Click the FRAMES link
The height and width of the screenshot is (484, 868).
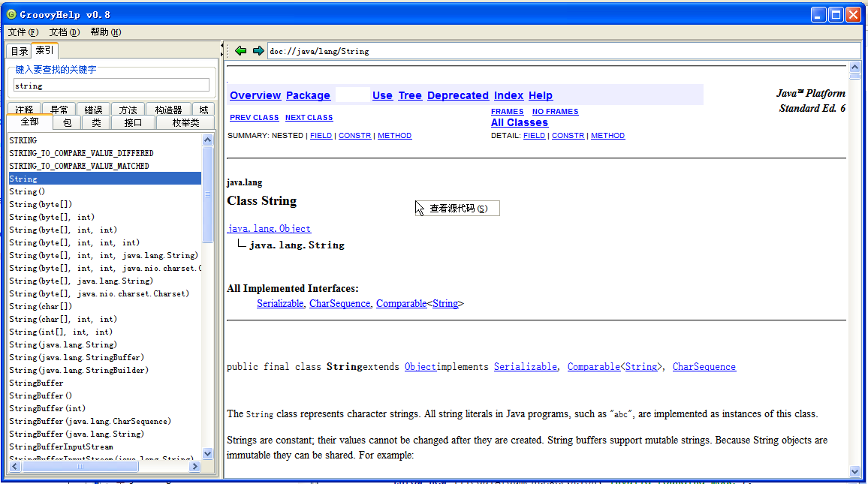[507, 111]
